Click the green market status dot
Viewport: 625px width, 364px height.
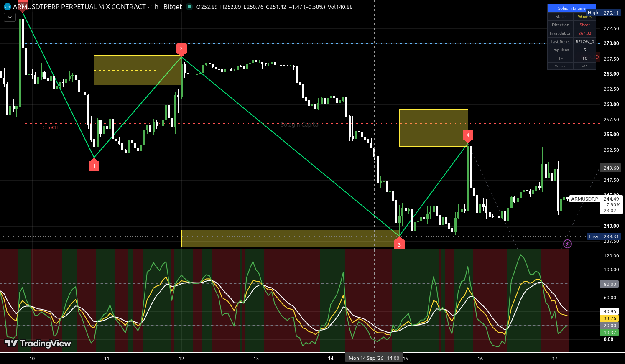(189, 7)
